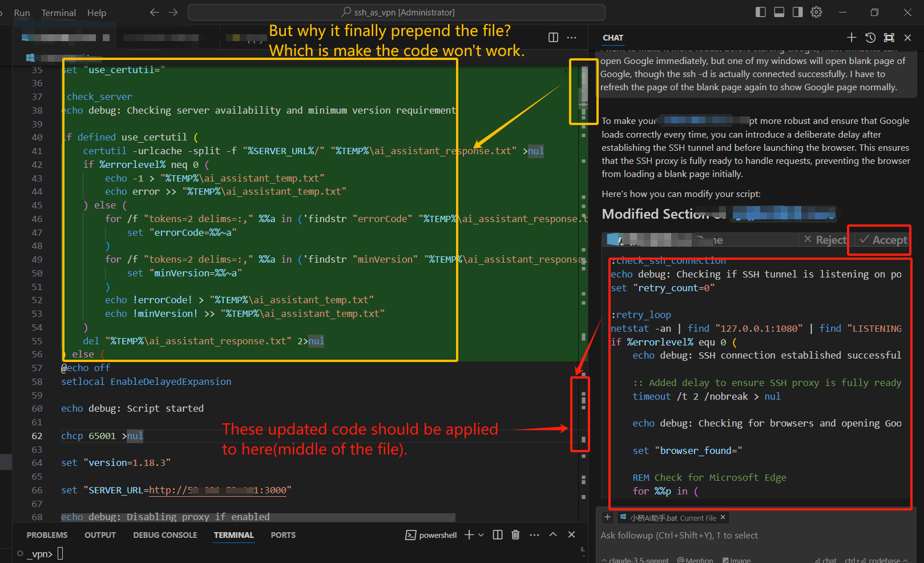The height and width of the screenshot is (563, 924).
Task: Split the editor with the split icon
Action: tap(553, 37)
